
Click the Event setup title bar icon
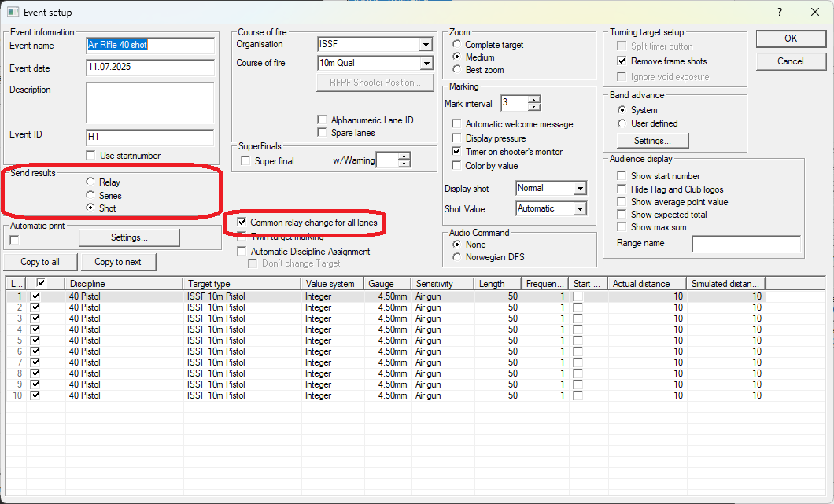(11, 12)
